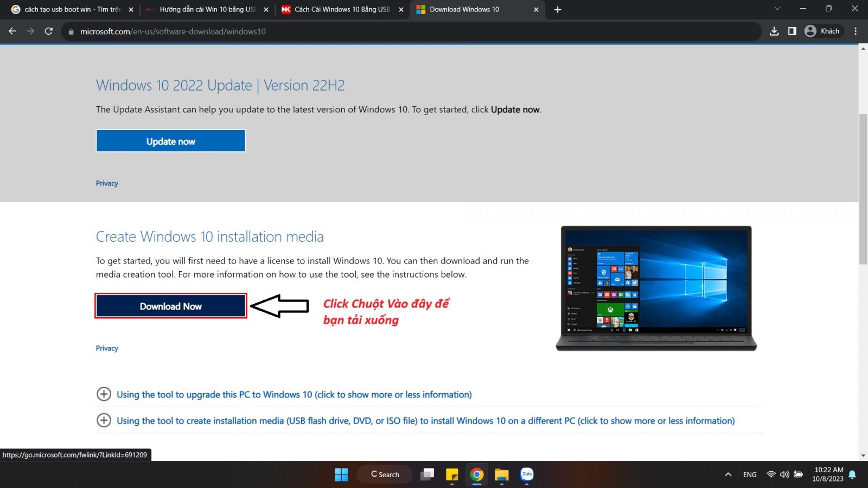Click the taskbar Search box
The image size is (868, 488).
click(385, 474)
